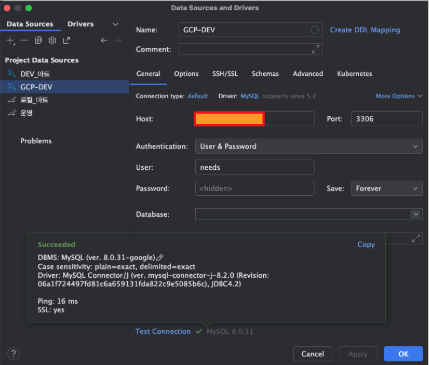
Task: Add a new data source with plus icon
Action: (x=10, y=41)
